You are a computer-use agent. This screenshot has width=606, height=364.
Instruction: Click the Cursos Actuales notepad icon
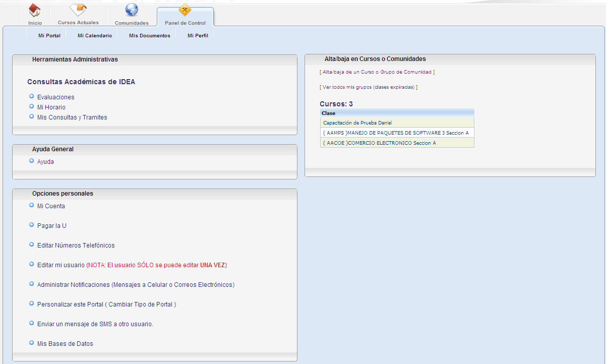tap(79, 9)
